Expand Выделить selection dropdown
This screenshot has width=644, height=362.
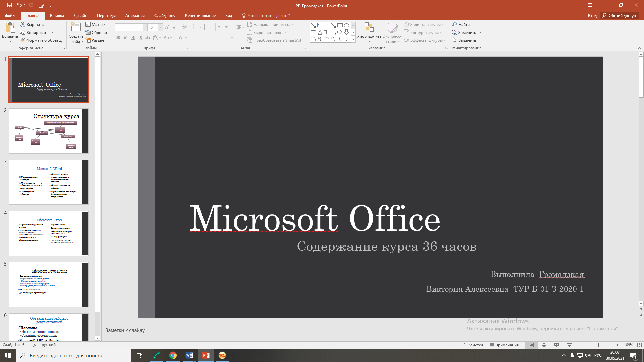tap(466, 40)
